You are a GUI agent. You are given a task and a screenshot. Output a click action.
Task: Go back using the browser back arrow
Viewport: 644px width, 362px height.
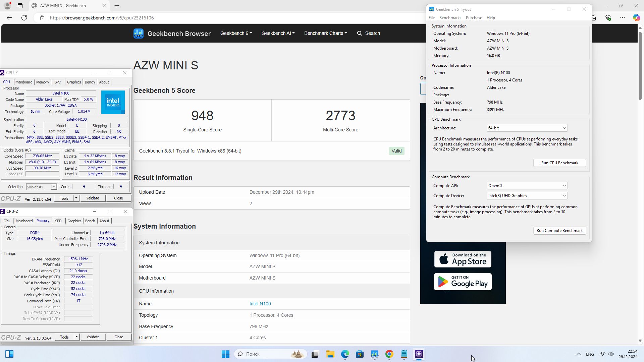coord(9,18)
